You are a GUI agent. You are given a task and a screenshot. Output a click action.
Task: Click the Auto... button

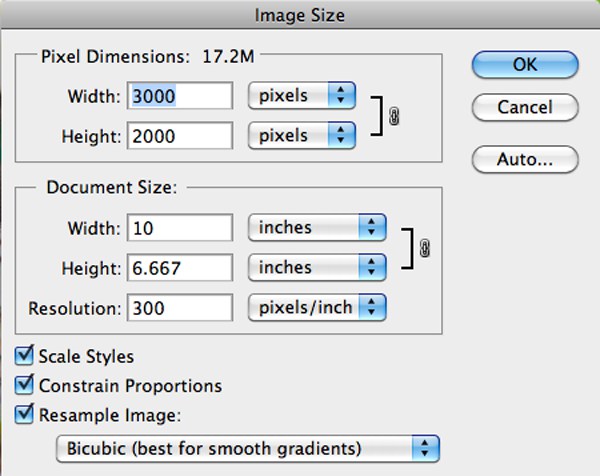click(x=525, y=159)
